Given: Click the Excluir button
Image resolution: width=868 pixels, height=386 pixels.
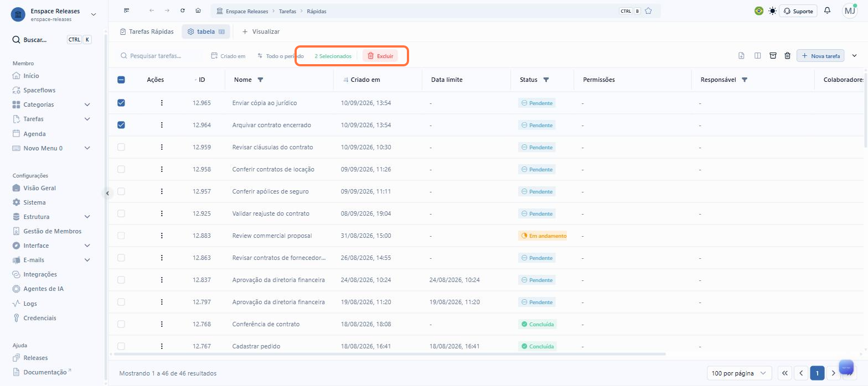Looking at the screenshot, I should point(380,56).
